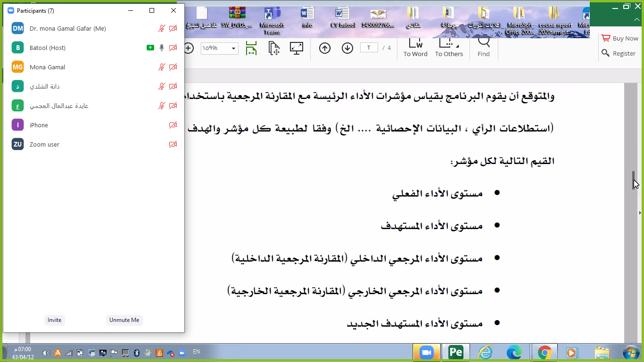The height and width of the screenshot is (362, 644).
Task: Open the zoom percentage dropdown
Action: click(x=233, y=48)
